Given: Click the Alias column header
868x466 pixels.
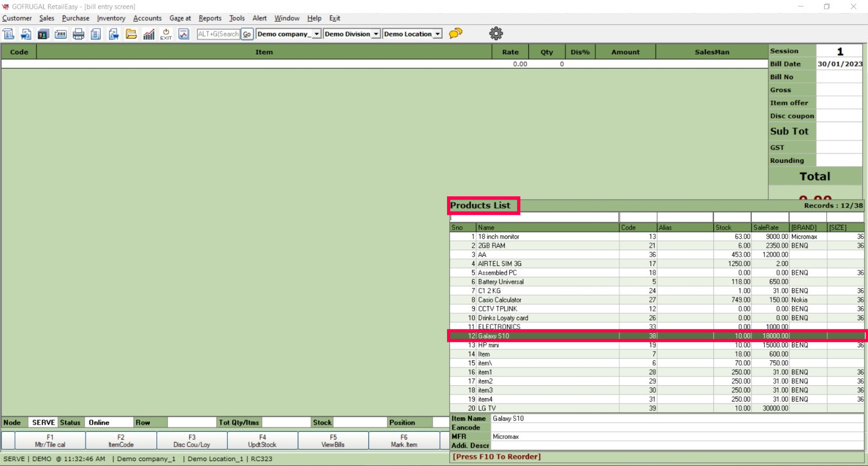Looking at the screenshot, I should pos(685,227).
